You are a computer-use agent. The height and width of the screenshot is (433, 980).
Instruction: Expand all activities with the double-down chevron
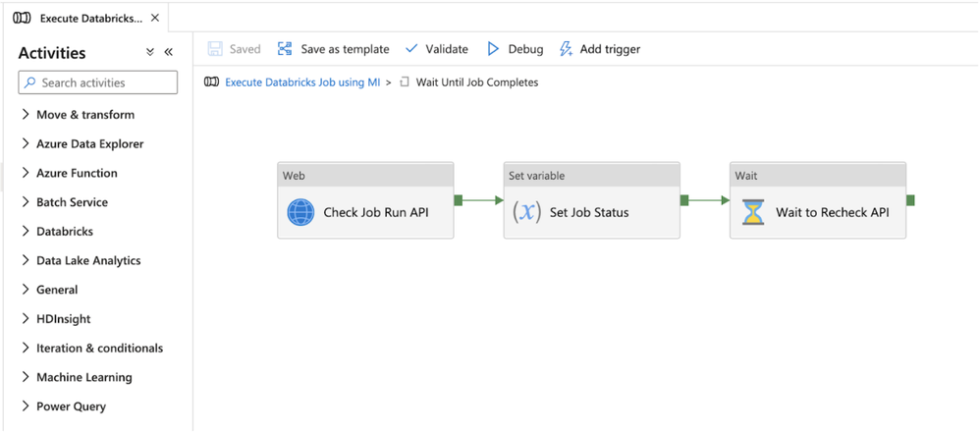pyautogui.click(x=150, y=53)
